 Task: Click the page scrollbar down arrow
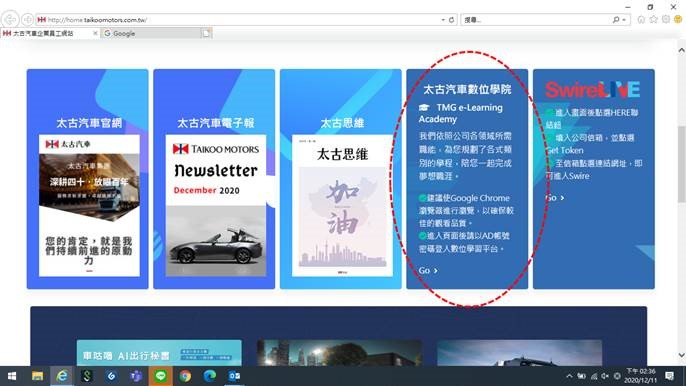click(x=682, y=355)
